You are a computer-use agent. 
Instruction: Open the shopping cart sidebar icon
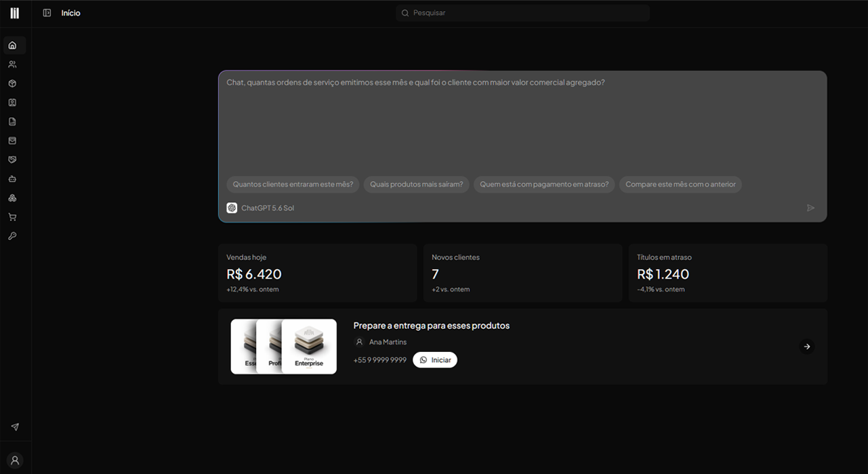click(12, 217)
